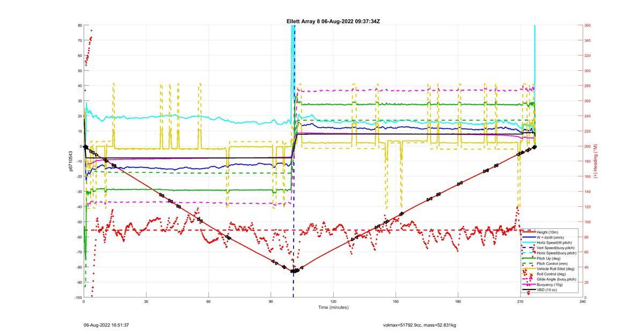Click right heading axis tick label '160'
This screenshot has height=334, width=644.
coord(588,177)
